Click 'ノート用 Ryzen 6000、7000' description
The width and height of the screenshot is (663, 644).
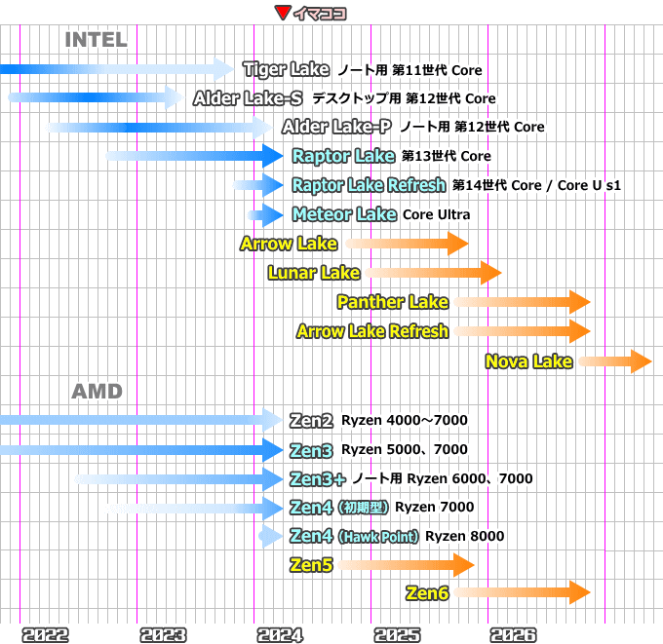[x=443, y=478]
